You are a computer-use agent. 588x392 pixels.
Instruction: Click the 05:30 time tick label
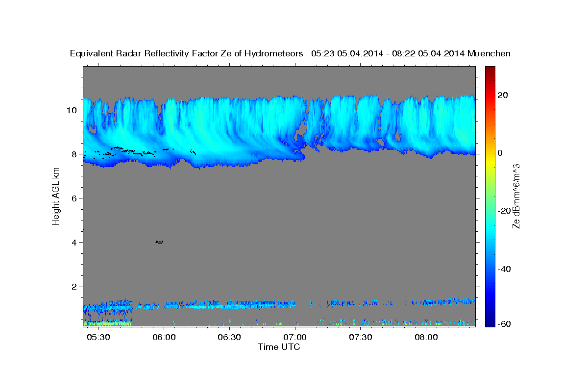point(98,338)
